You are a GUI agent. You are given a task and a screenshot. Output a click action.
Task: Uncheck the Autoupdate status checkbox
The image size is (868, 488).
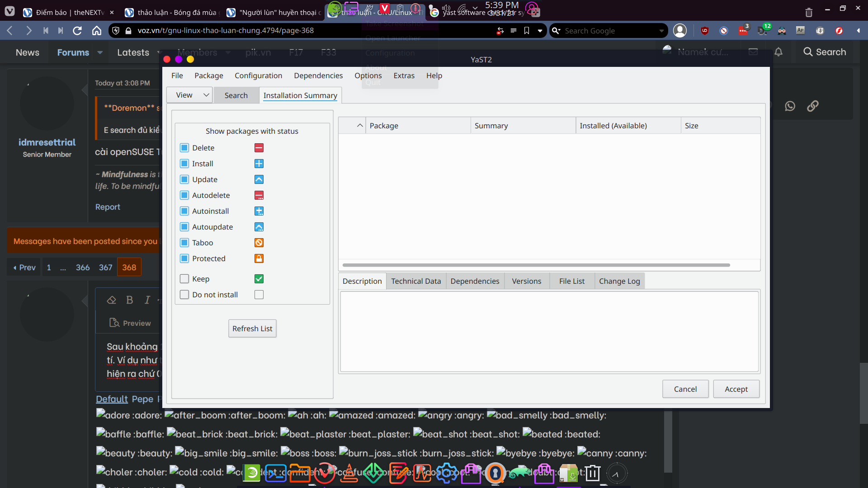[x=184, y=227]
